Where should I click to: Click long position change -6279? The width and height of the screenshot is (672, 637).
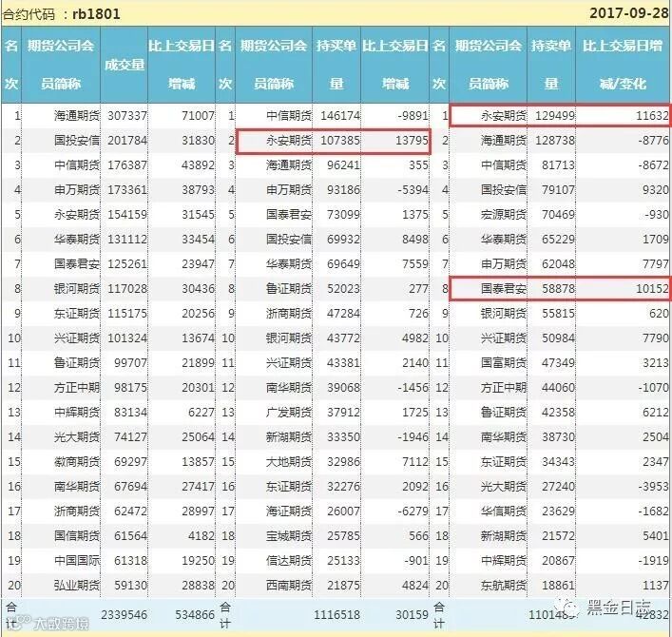click(x=413, y=512)
